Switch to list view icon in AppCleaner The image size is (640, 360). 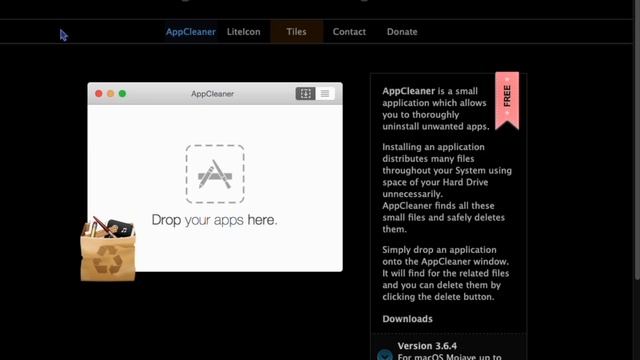(325, 93)
